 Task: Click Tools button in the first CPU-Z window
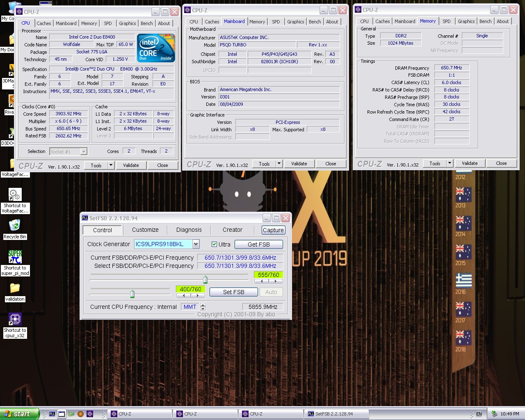click(x=96, y=165)
